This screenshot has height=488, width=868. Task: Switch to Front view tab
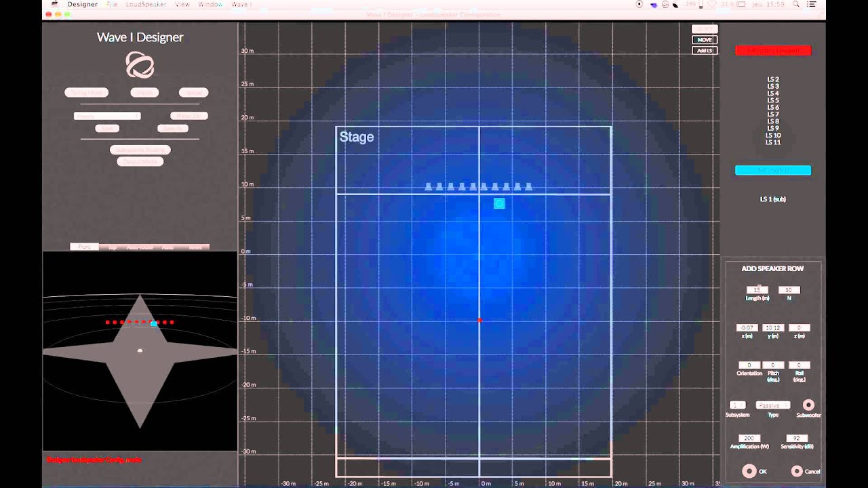click(84, 247)
